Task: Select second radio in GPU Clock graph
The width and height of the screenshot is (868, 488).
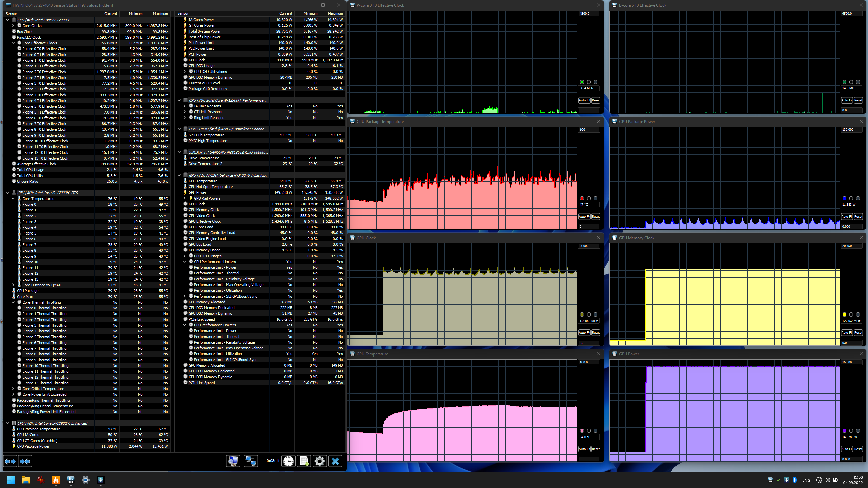Action: tap(589, 314)
